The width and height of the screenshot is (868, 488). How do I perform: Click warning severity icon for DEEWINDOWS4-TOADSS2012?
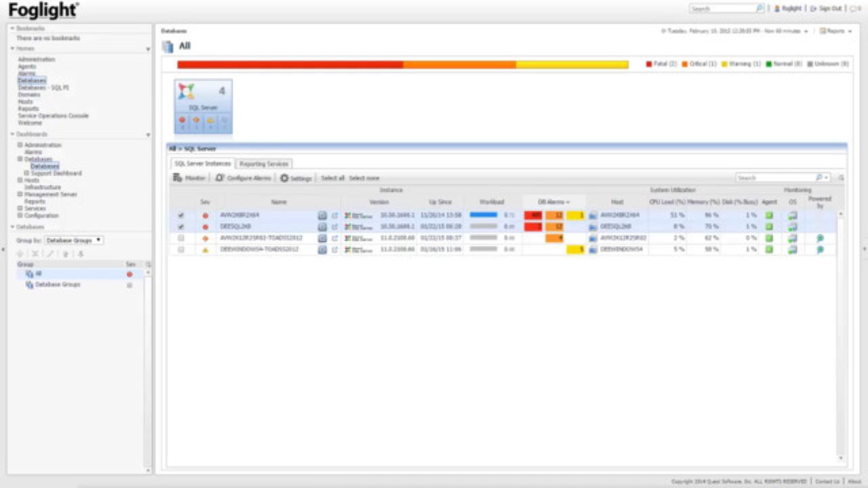pos(205,249)
